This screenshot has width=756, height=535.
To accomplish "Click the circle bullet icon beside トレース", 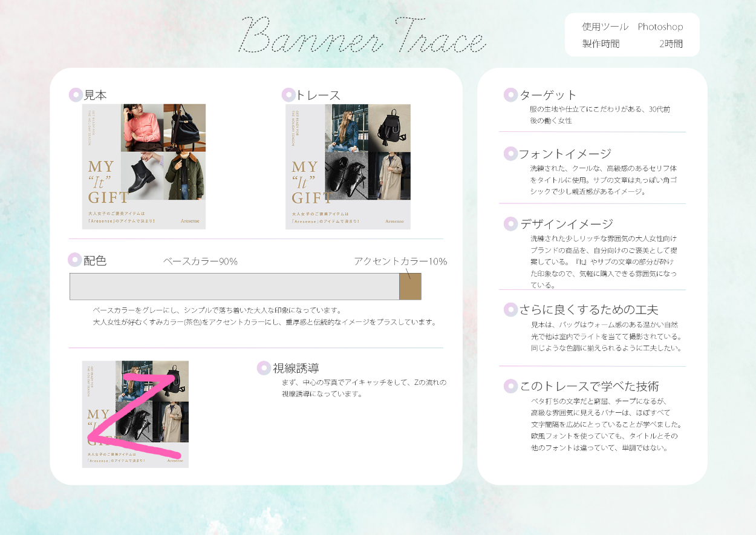I will (288, 95).
